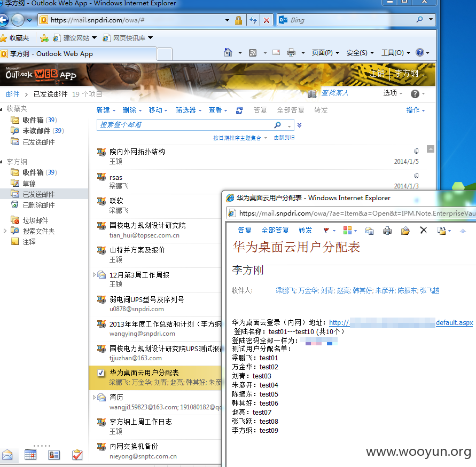Viewport: 476px width, 467px height.
Task: Open the 筛选器 dropdown menu
Action: [188, 110]
